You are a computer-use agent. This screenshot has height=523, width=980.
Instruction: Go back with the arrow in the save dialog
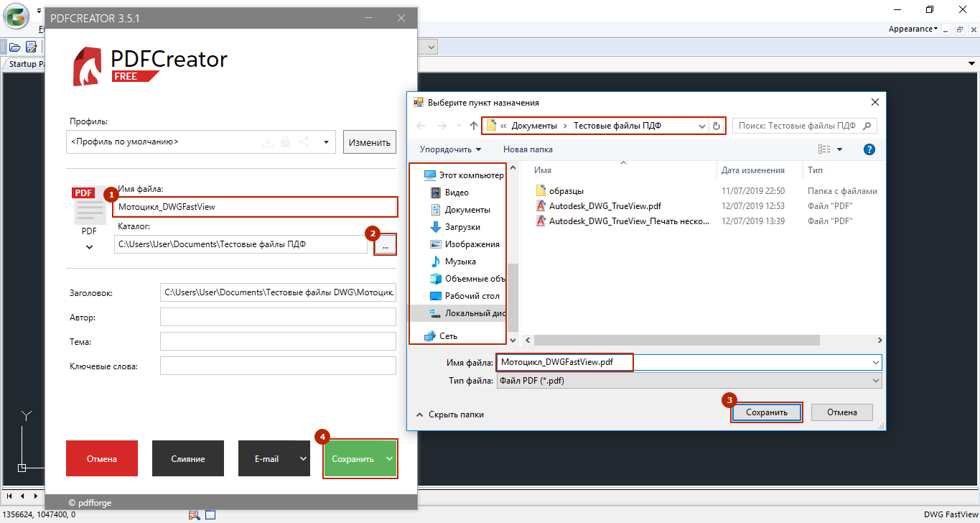click(421, 126)
